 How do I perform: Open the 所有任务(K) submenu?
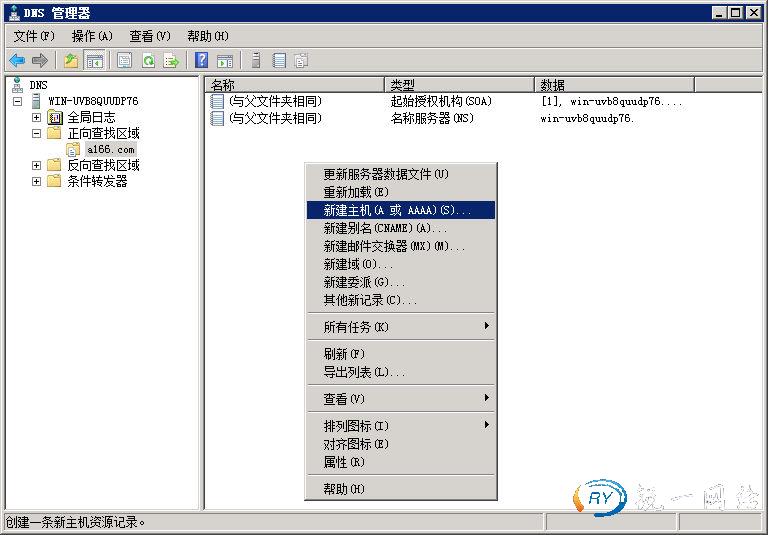coord(401,327)
